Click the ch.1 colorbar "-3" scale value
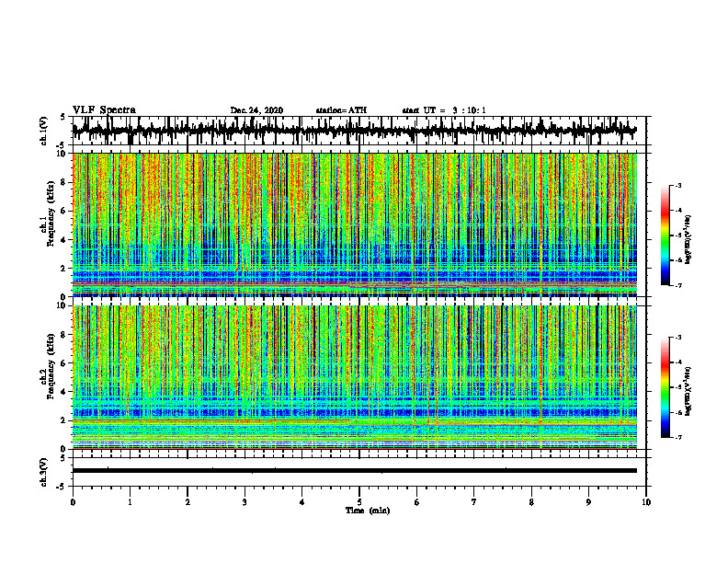728x563 pixels. (x=677, y=186)
